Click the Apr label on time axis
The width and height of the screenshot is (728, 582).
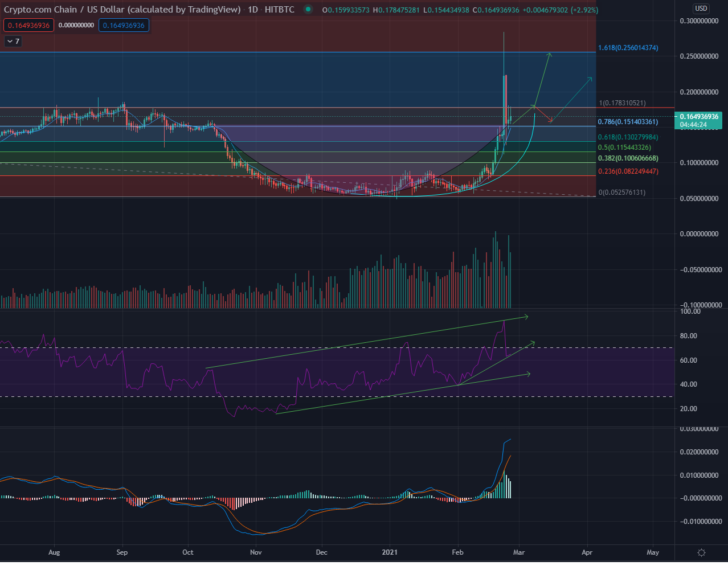(x=587, y=552)
